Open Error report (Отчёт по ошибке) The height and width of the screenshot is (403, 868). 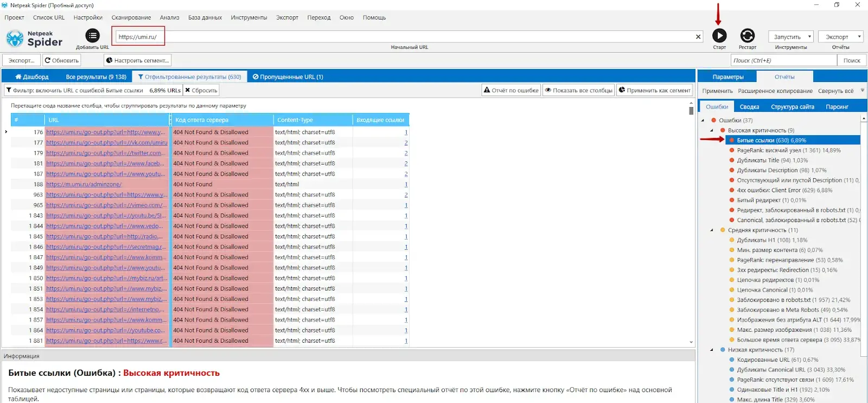tap(511, 90)
